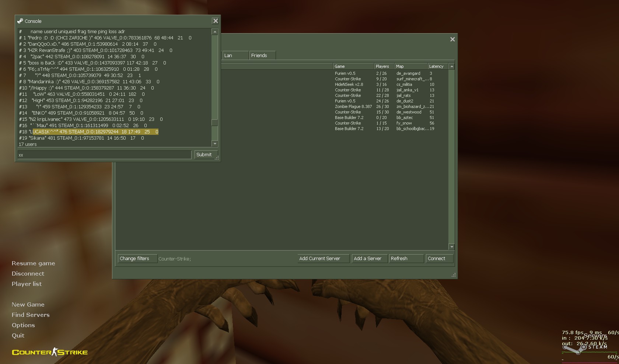Click Add a Server button

point(370,259)
